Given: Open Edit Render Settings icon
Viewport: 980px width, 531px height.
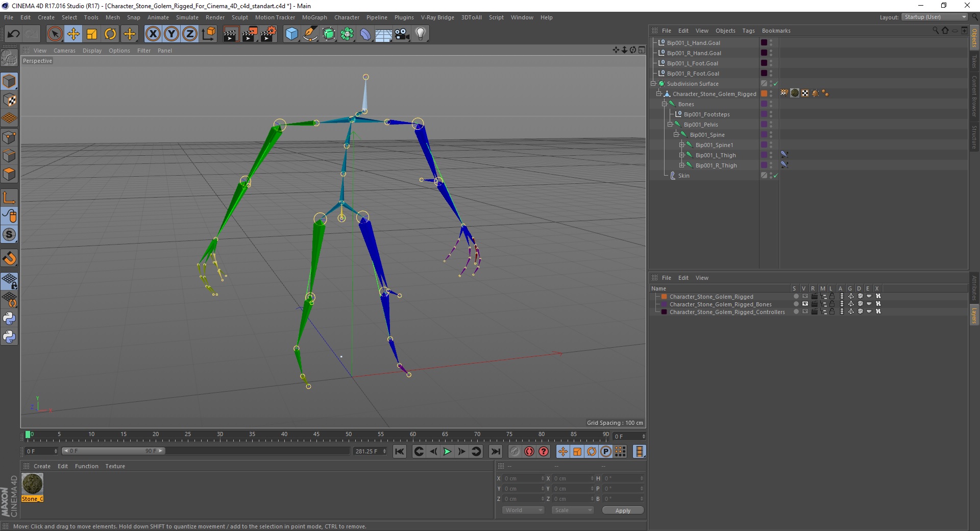Looking at the screenshot, I should (x=268, y=34).
